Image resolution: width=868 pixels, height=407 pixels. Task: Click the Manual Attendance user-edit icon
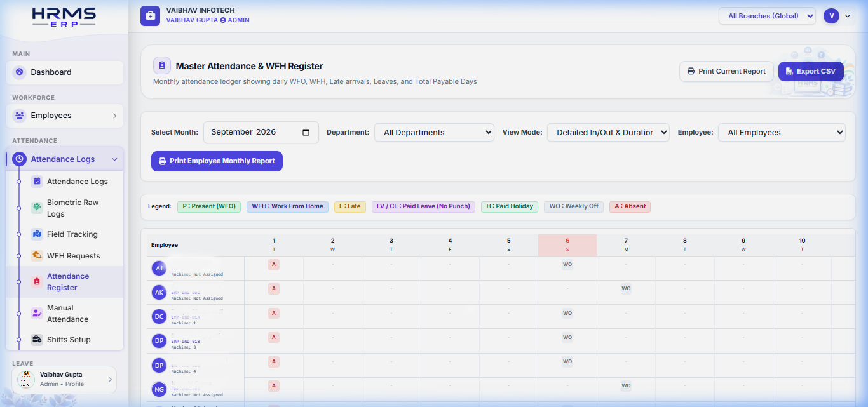click(37, 313)
